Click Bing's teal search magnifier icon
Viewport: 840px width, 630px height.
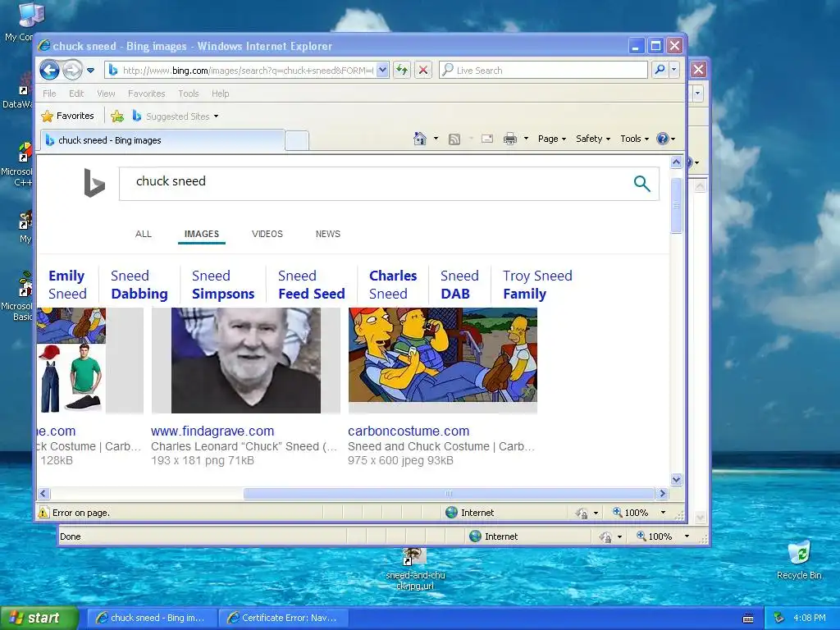pos(641,183)
